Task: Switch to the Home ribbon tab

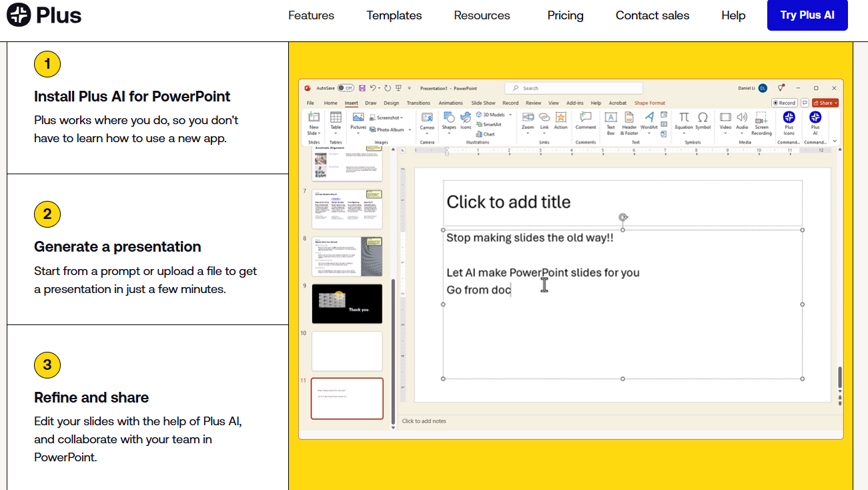Action: [330, 103]
